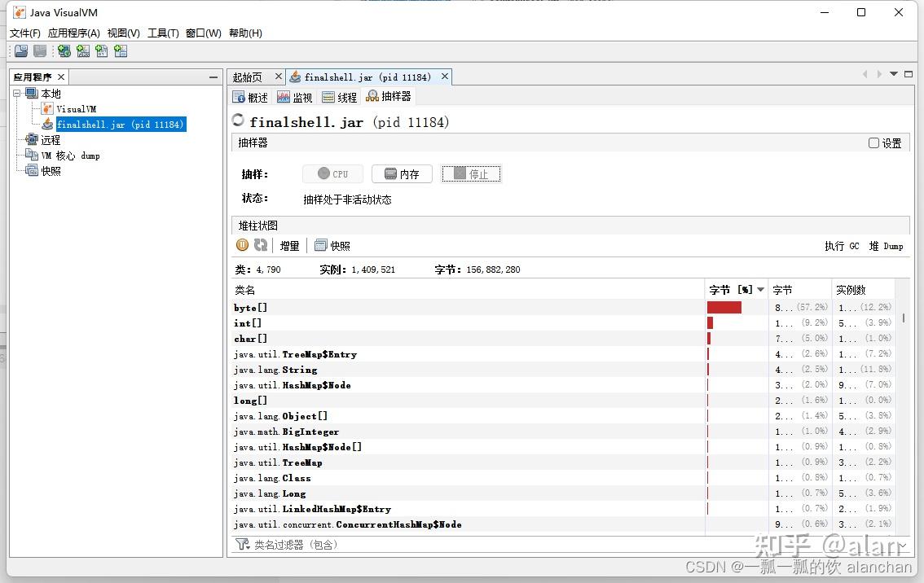
Task: Open the class name filter funnel icon
Action: click(x=241, y=544)
